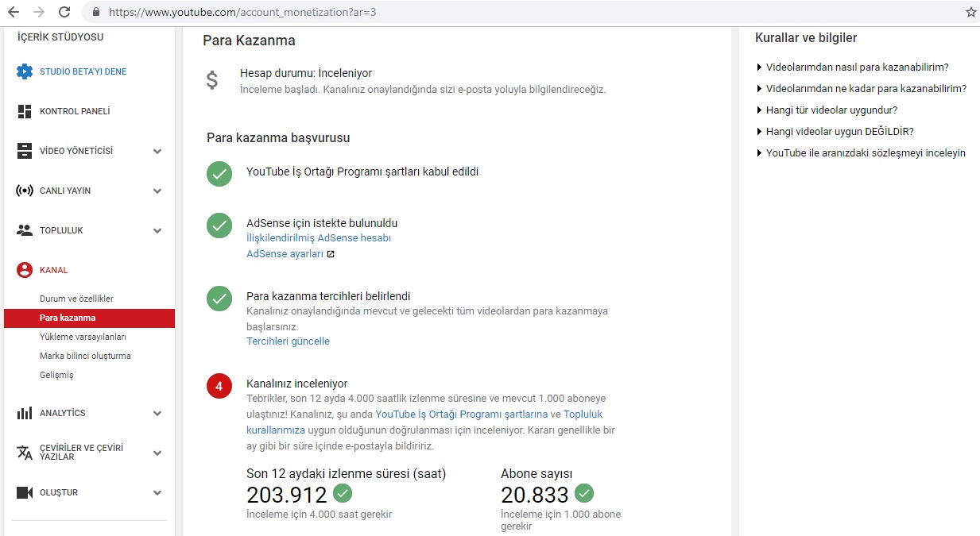This screenshot has width=980, height=536.
Task: Click the dollar sign account status icon
Action: 212,80
